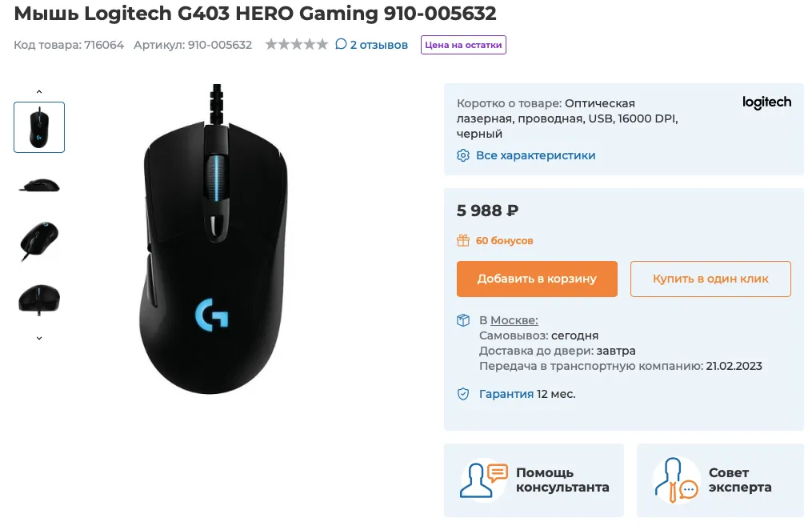Click the speech bubble reviews icon

point(341,44)
